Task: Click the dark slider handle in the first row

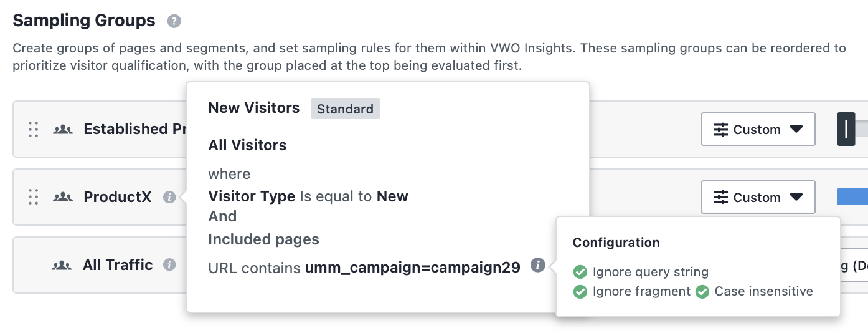Action: (846, 129)
